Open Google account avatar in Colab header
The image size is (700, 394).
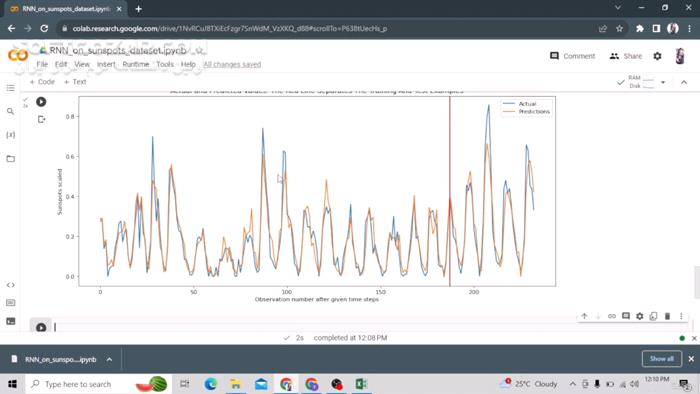[680, 56]
